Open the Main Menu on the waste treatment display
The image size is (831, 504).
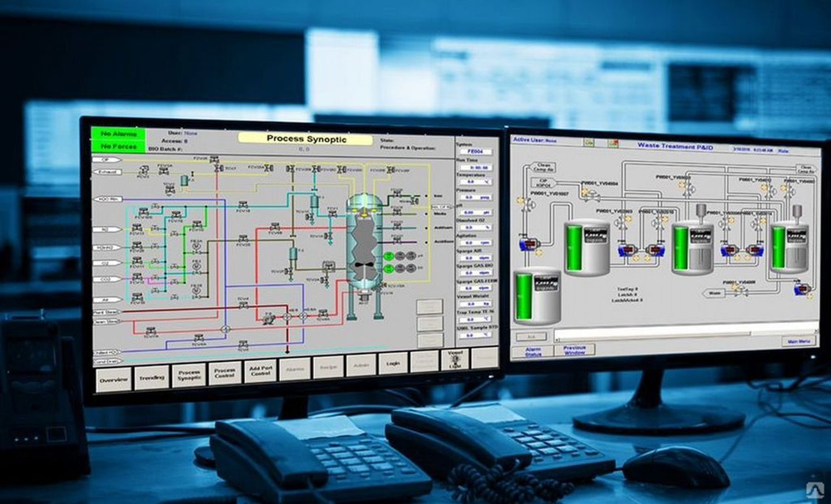pyautogui.click(x=795, y=340)
